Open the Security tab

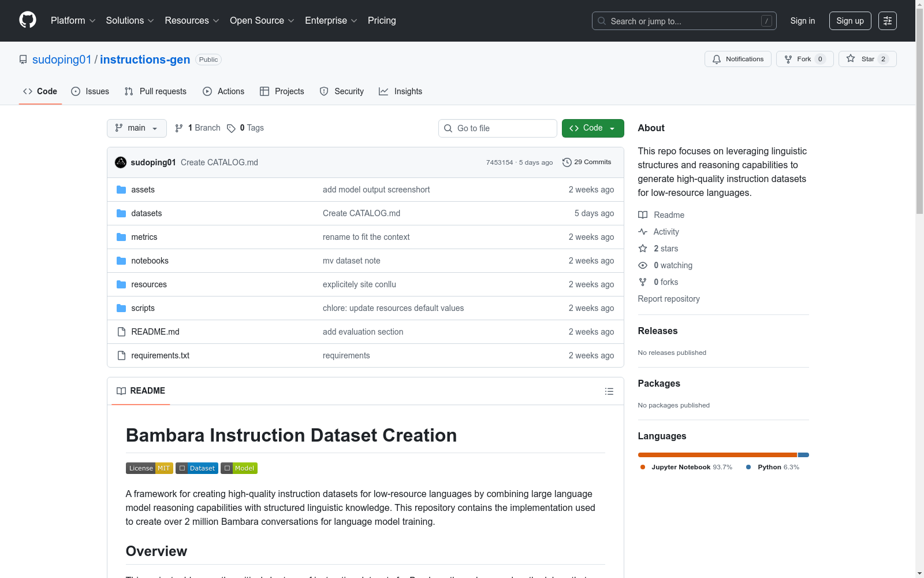[x=342, y=91]
